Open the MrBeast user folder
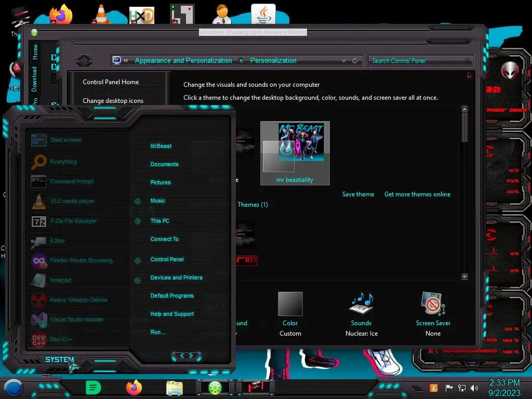The height and width of the screenshot is (399, 532). 161,146
